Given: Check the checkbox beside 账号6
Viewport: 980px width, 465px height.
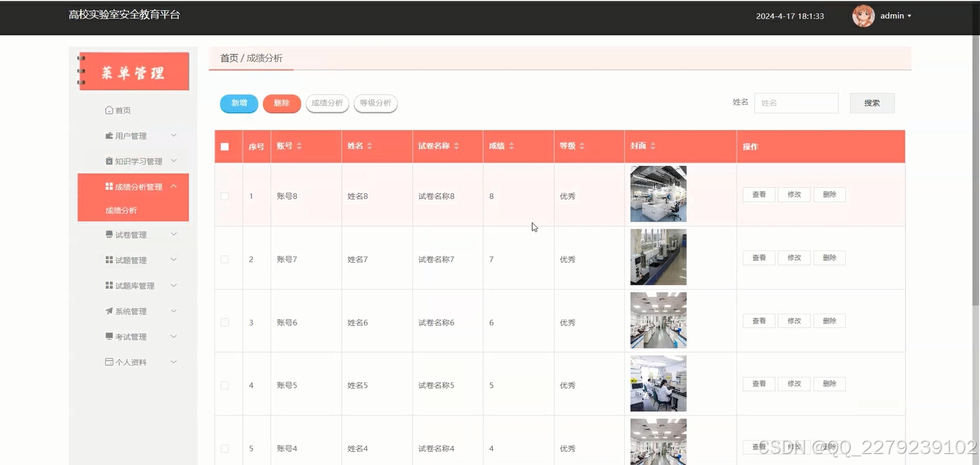Looking at the screenshot, I should pyautogui.click(x=224, y=322).
